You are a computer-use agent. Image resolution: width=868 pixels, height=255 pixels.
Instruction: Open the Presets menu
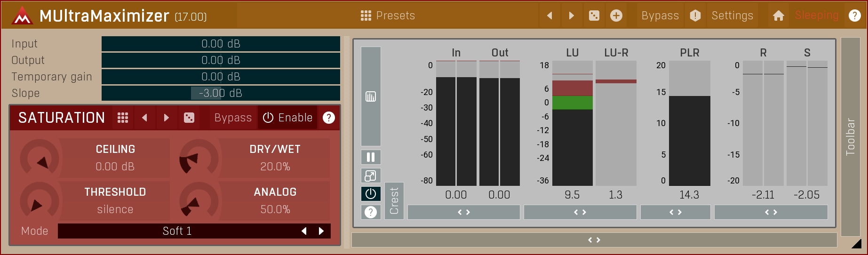[x=388, y=16]
